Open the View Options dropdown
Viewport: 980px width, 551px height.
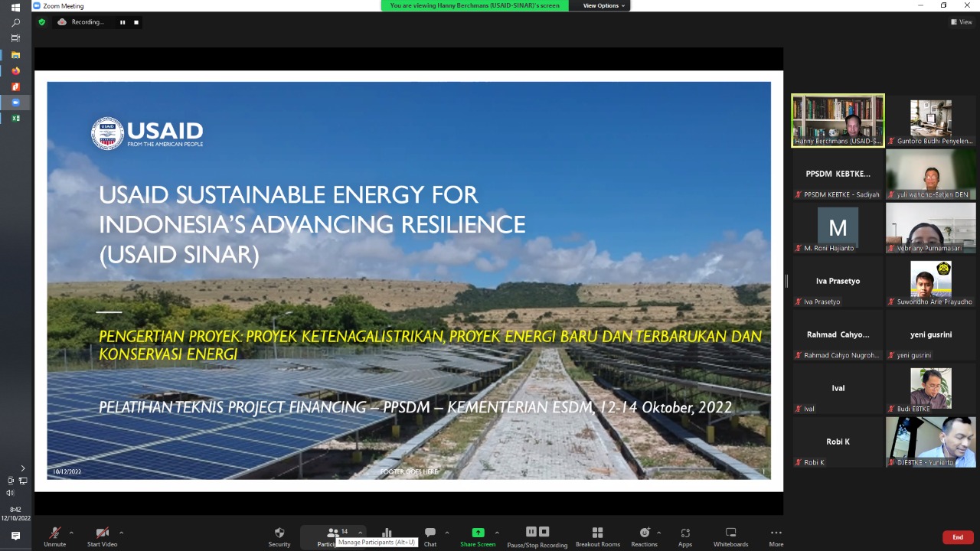604,5
